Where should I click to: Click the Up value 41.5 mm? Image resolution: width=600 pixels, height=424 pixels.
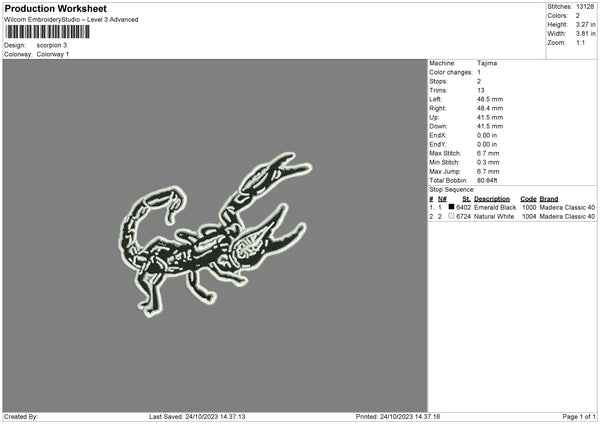point(490,117)
